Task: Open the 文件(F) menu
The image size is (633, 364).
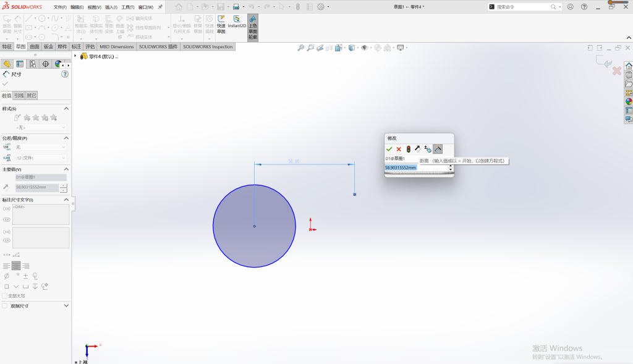Action: [x=60, y=7]
